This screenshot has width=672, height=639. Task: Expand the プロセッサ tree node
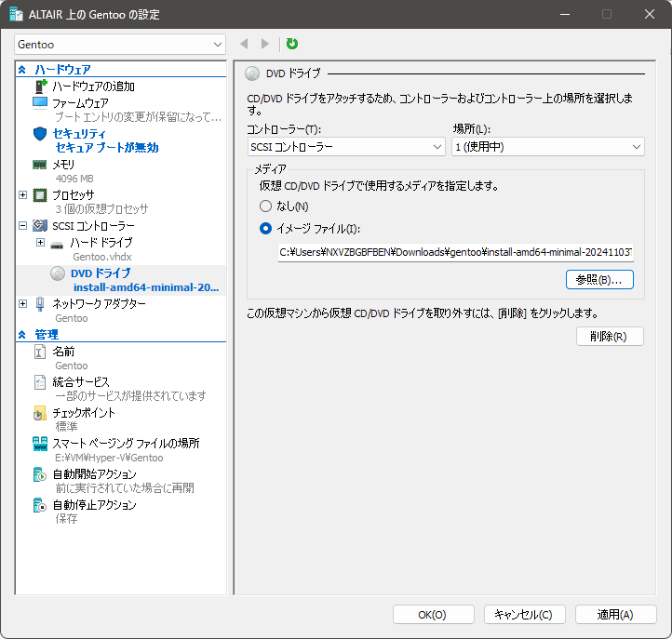click(22, 195)
